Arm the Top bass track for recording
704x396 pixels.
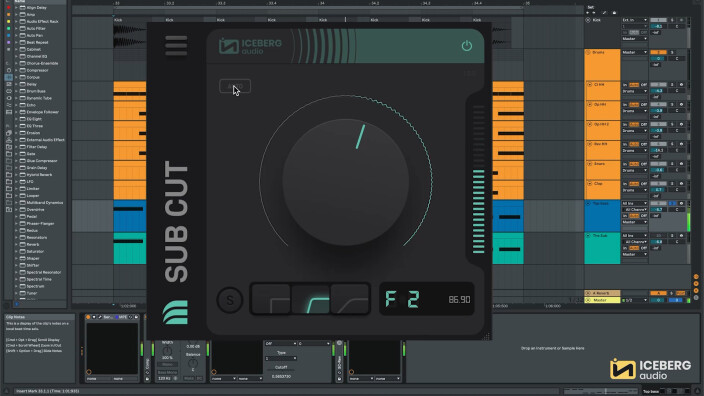tap(682, 203)
